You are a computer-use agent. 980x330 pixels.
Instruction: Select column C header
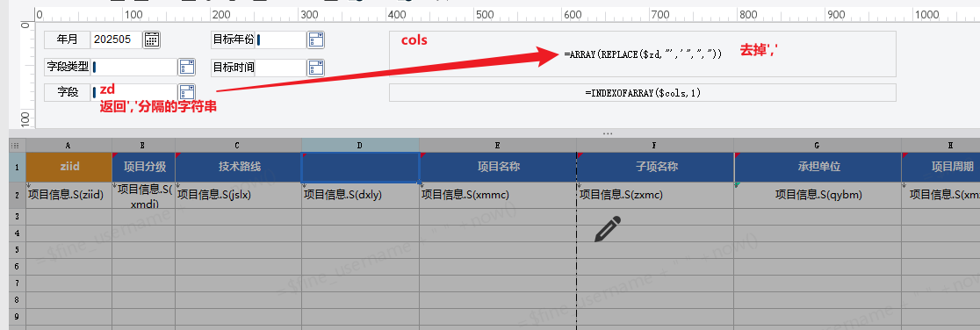(x=238, y=145)
